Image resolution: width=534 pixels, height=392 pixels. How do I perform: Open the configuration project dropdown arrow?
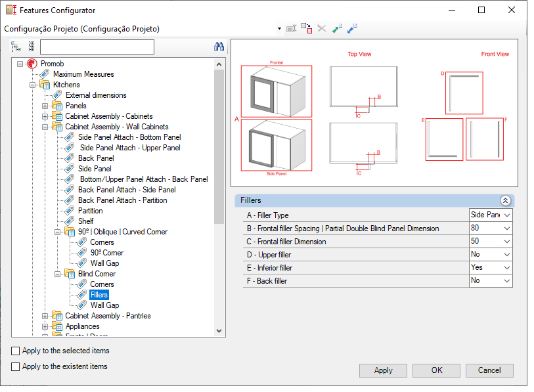point(279,29)
